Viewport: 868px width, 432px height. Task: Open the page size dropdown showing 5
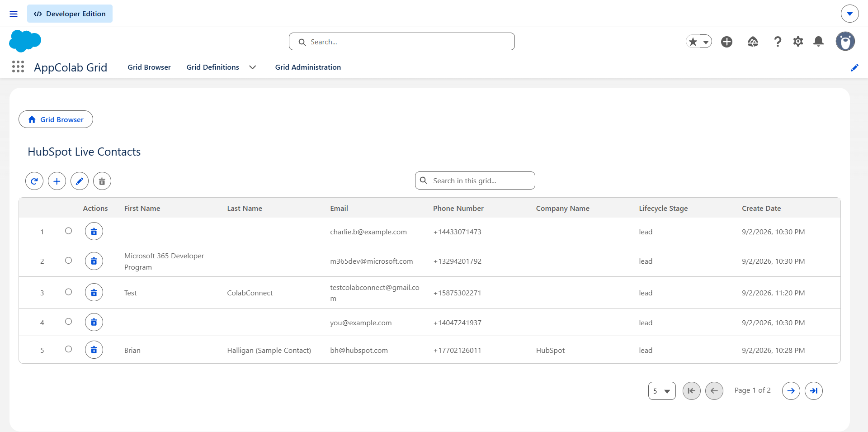click(662, 391)
